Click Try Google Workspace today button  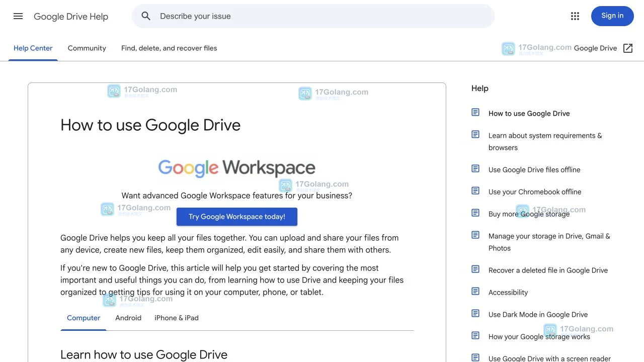point(237,217)
